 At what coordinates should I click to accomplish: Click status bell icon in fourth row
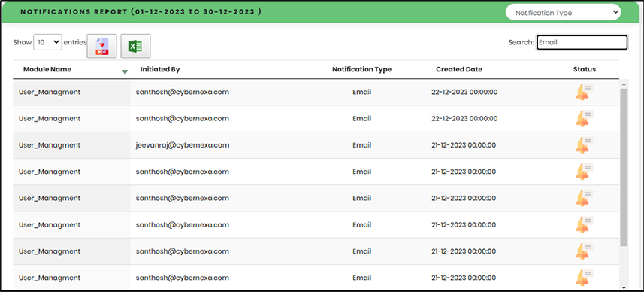tap(584, 172)
